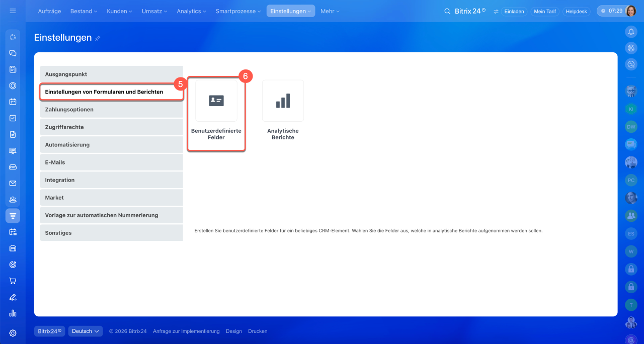This screenshot has width=644, height=344.
Task: Expand the Analytics dropdown menu
Action: pyautogui.click(x=192, y=11)
